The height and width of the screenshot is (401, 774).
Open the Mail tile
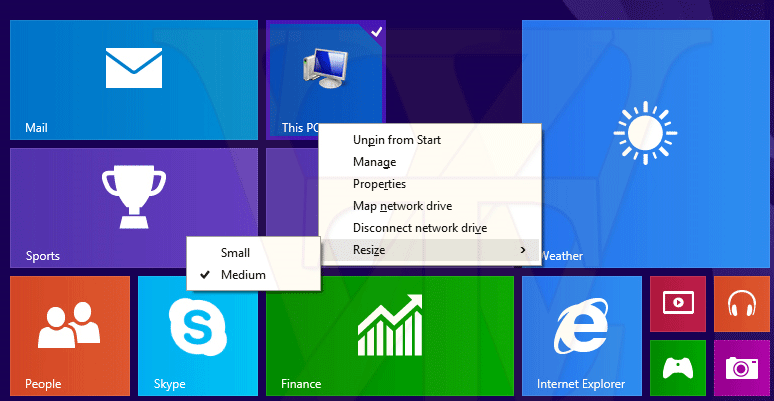(134, 80)
